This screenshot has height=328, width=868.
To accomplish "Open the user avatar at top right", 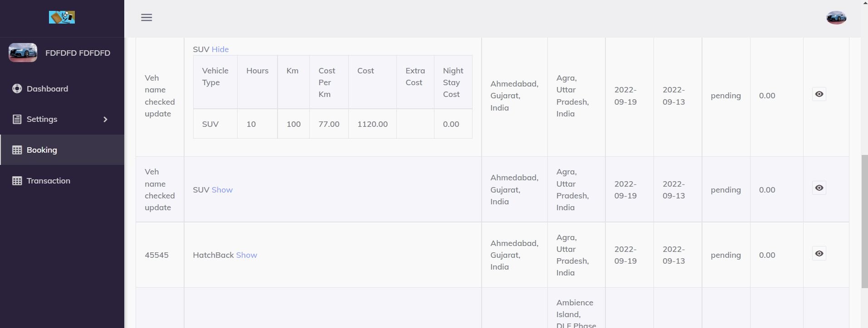I will tap(836, 18).
